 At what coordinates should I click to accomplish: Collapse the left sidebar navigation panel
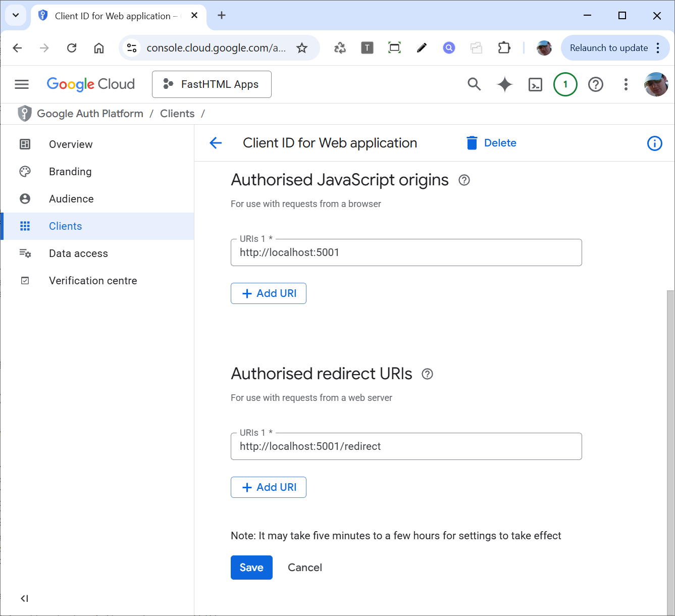(24, 598)
